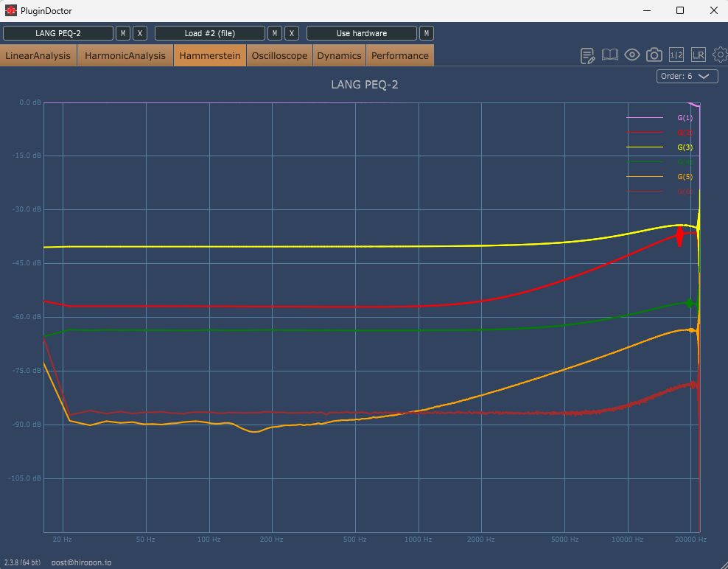728x569 pixels.
Task: Click the pink G(1) legend line
Action: pyautogui.click(x=645, y=118)
